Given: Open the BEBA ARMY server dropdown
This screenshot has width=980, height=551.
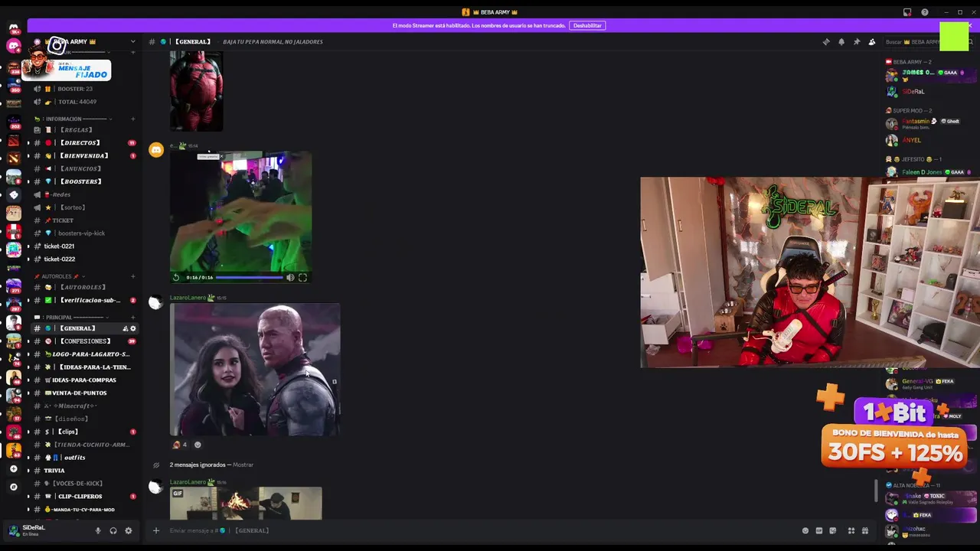Looking at the screenshot, I should click(132, 41).
